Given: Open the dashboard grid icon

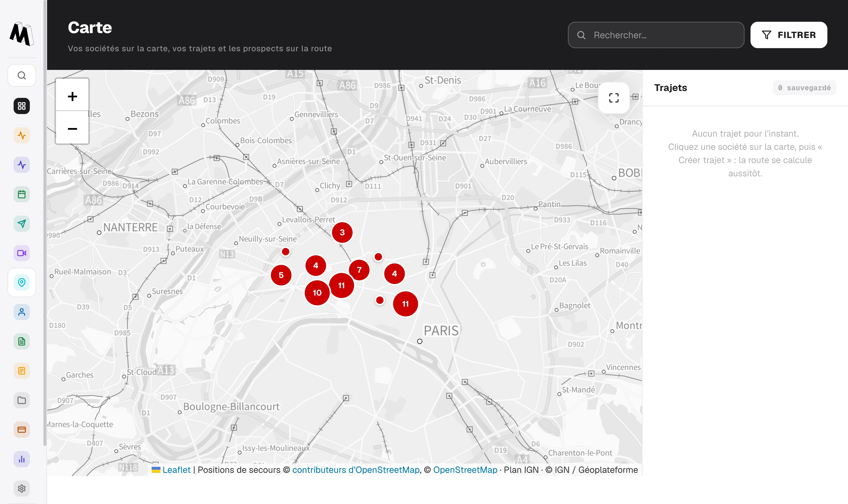Looking at the screenshot, I should pos(22,106).
